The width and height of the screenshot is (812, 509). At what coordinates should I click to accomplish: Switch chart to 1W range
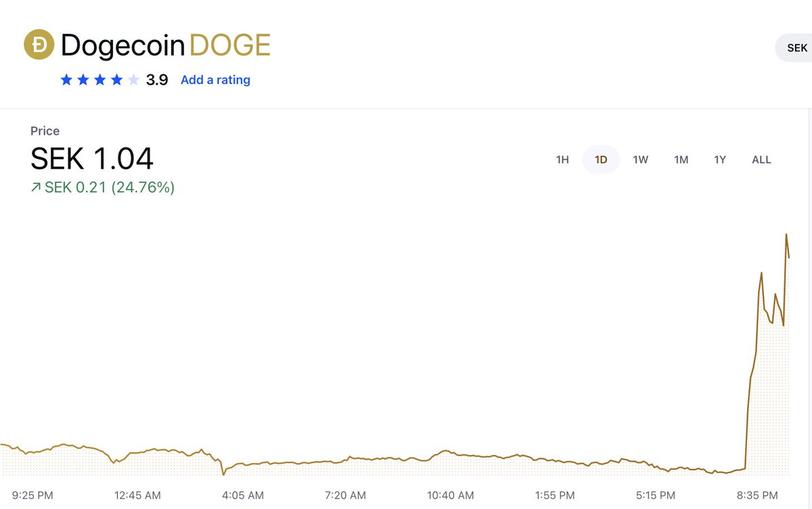640,160
